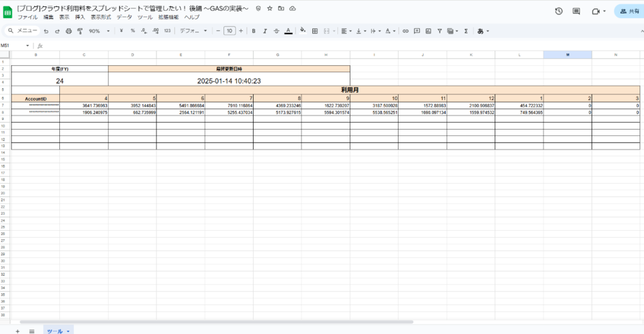Toggle italic formatting
Image resolution: width=644 pixels, height=334 pixels.
pos(265,31)
